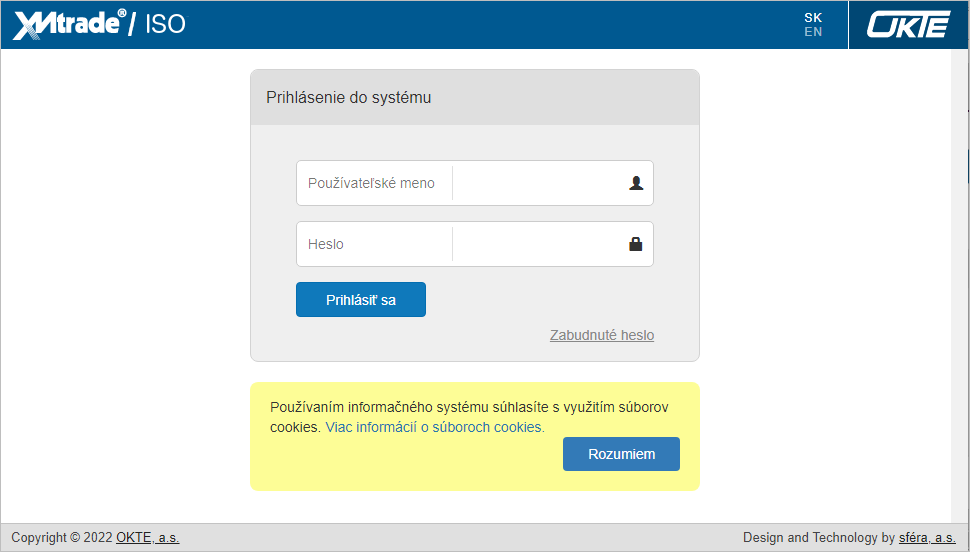The width and height of the screenshot is (970, 558).
Task: Click the padlock icon in password field
Action: pyautogui.click(x=635, y=244)
